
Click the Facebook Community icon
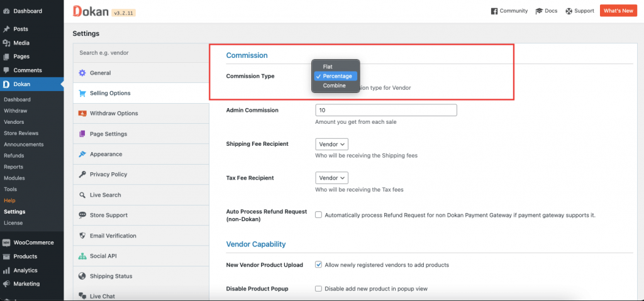point(494,11)
